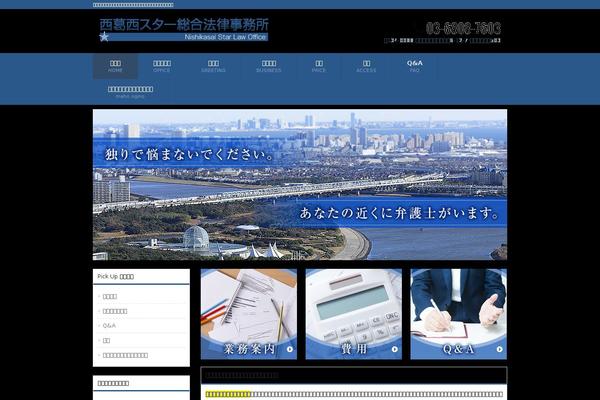Click the arrow icon on Q&A card
This screenshot has width=600, height=400.
click(x=499, y=349)
